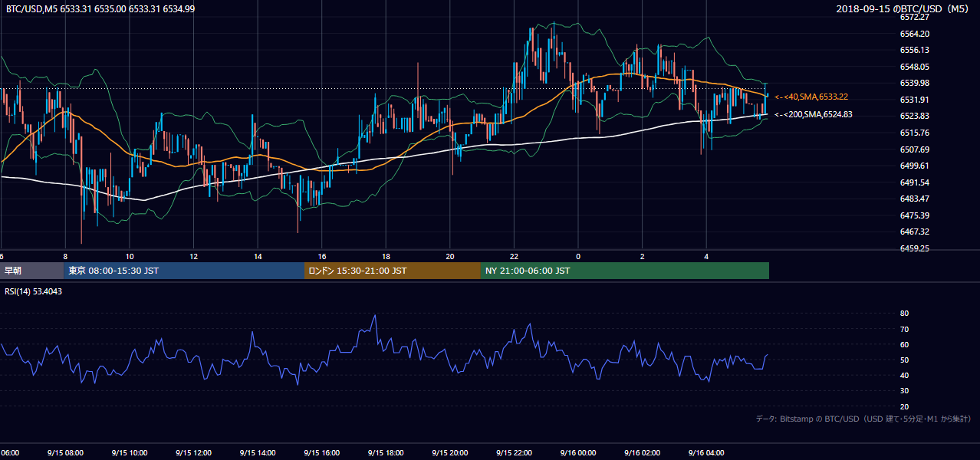
Task: Click the 9/15 10:00 date axis label
Action: click(x=129, y=453)
